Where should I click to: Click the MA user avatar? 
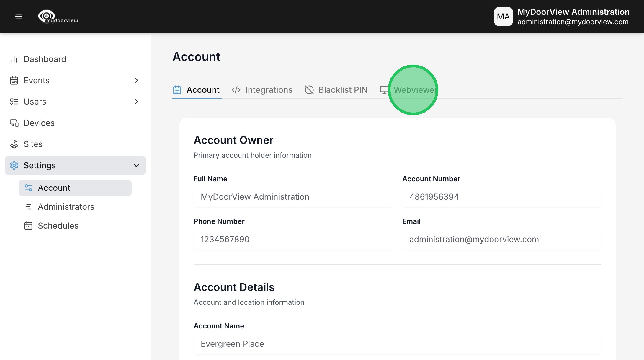pos(503,17)
